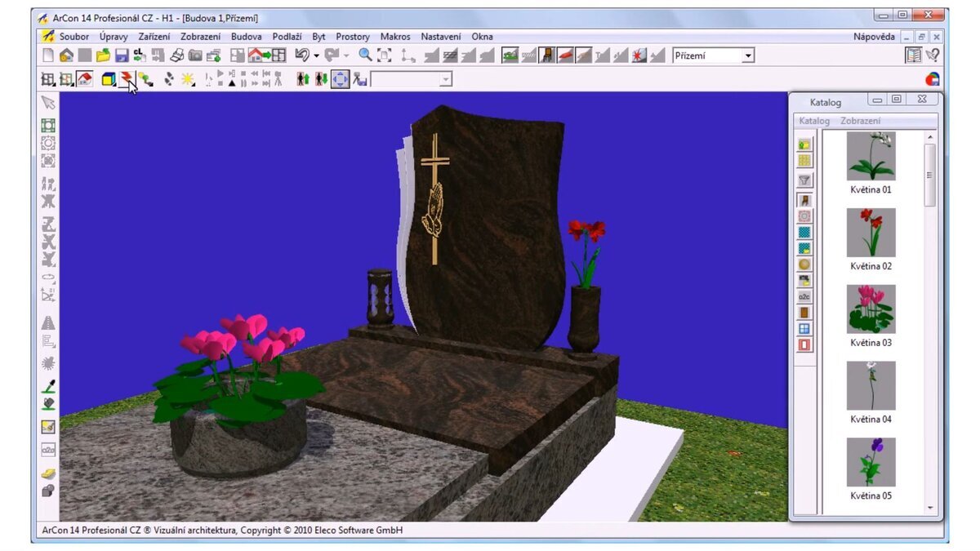
Task: Open the Budova menu
Action: tap(247, 37)
